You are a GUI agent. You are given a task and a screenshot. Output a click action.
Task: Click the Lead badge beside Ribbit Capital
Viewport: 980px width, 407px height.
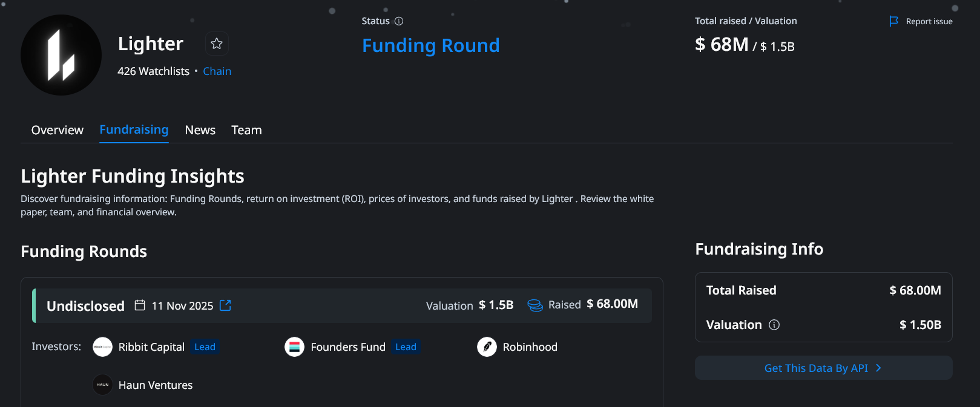point(205,347)
